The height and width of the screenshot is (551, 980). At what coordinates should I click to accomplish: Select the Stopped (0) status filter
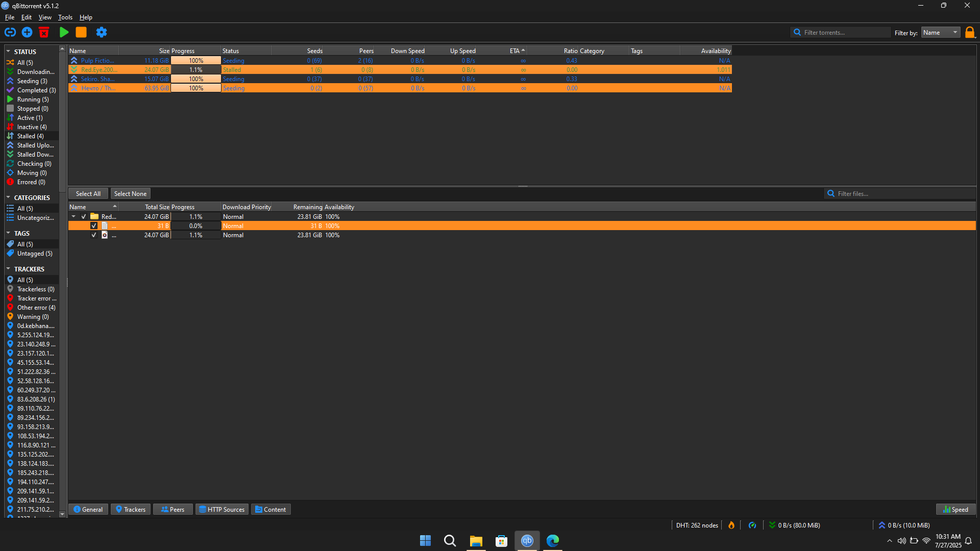(32, 109)
